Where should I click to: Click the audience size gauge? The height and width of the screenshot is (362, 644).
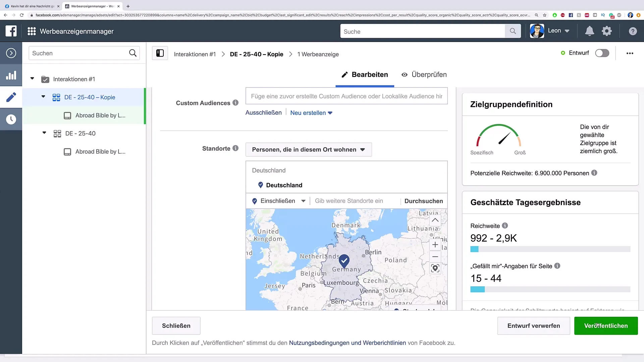click(x=499, y=135)
